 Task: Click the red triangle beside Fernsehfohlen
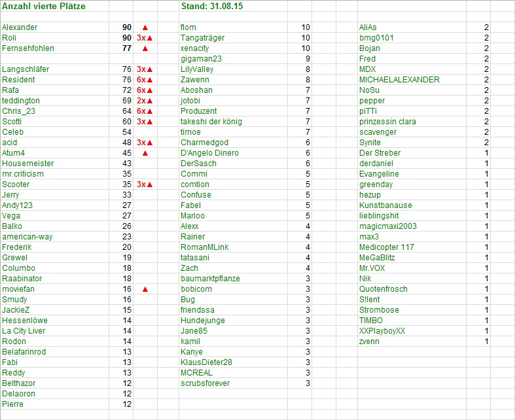145,48
